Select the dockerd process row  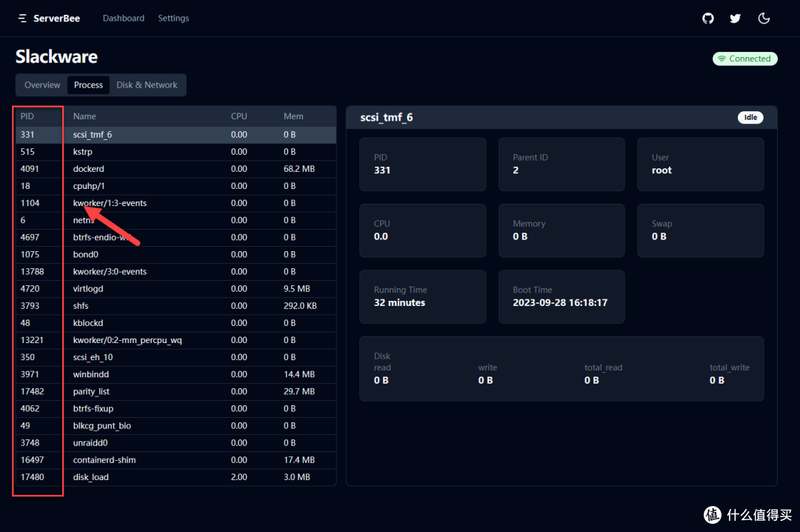pos(176,169)
